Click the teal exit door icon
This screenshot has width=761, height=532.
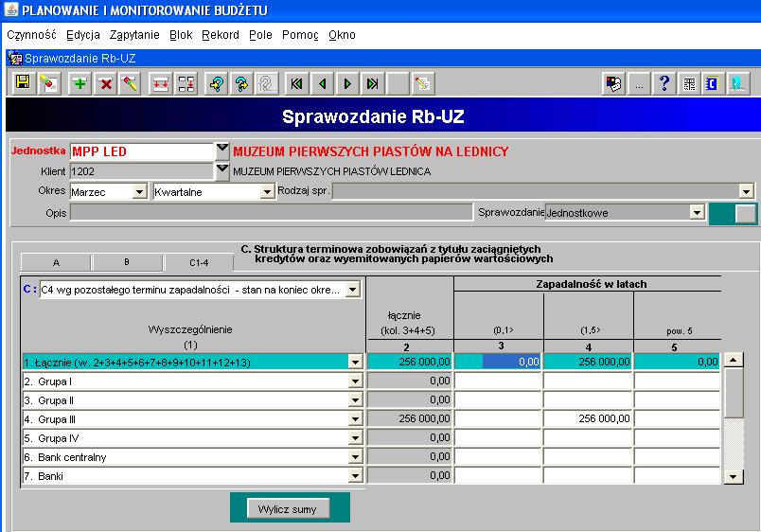738,83
